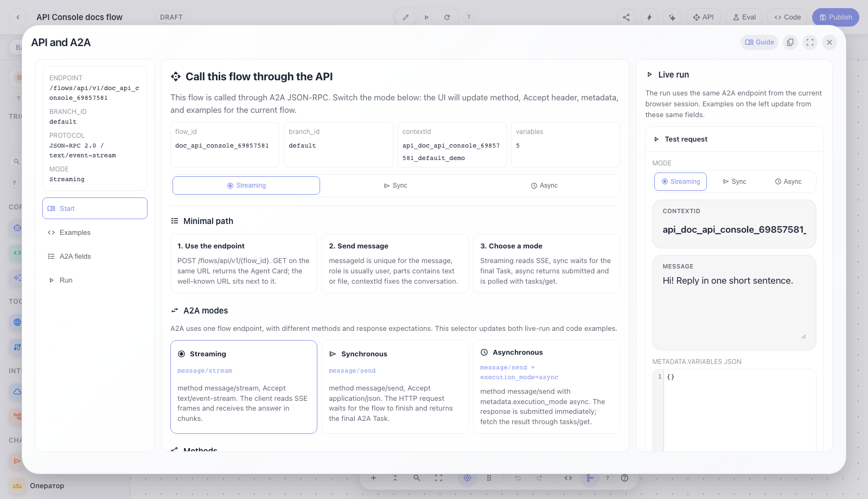
Task: Click the branch_id field value default
Action: [302, 146]
